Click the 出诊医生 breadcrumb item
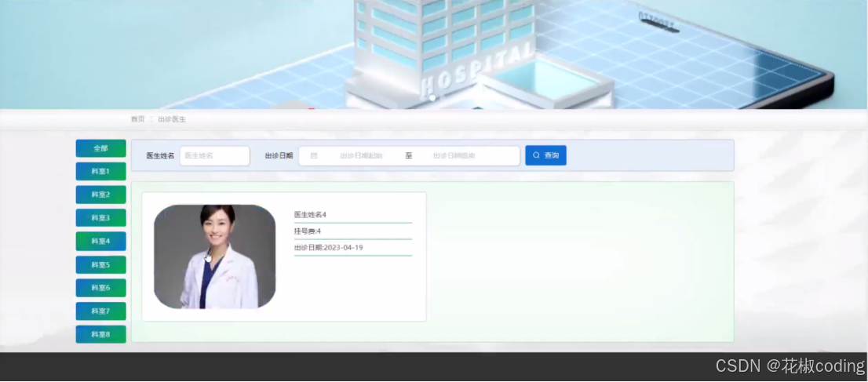Viewport: 868px width, 382px height. (172, 119)
